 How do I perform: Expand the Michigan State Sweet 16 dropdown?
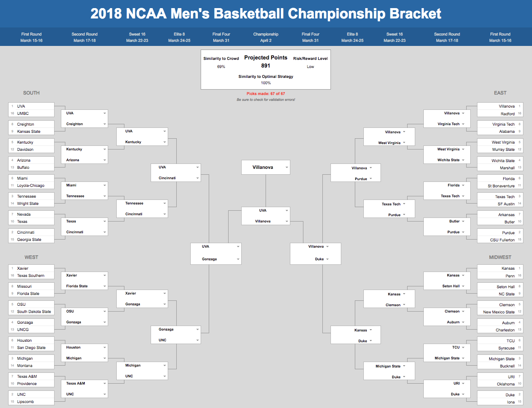tap(389, 366)
